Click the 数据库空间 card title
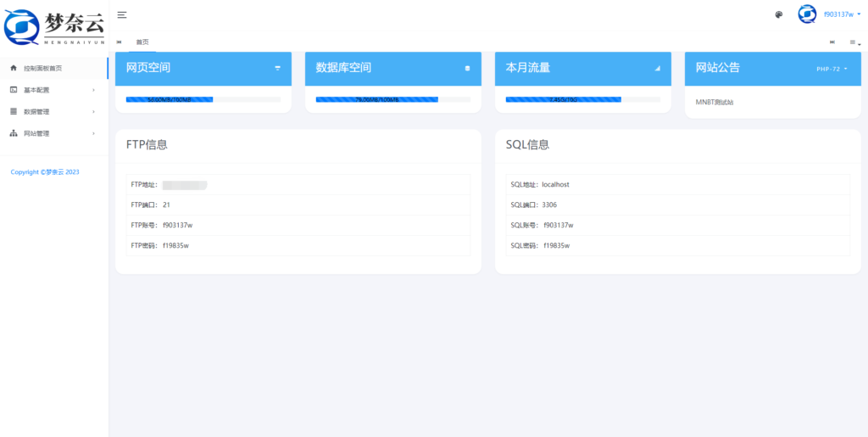 tap(344, 68)
